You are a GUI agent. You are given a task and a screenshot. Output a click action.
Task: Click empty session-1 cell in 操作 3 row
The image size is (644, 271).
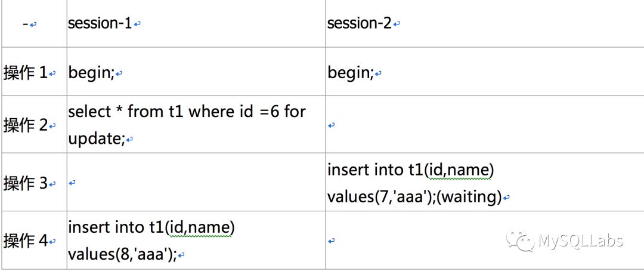tap(196, 183)
